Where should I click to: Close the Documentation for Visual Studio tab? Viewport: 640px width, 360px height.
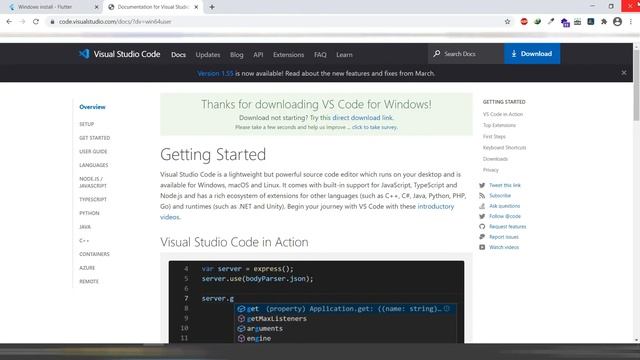(196, 7)
